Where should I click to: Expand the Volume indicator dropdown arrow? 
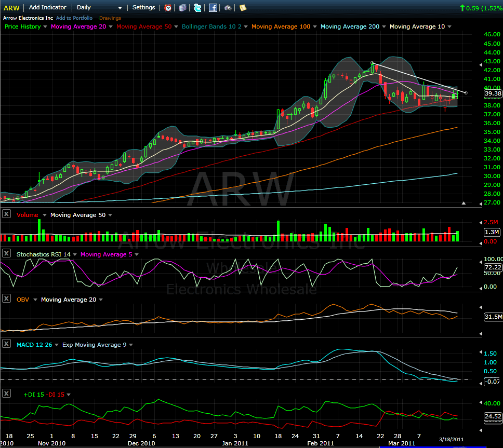pos(45,215)
